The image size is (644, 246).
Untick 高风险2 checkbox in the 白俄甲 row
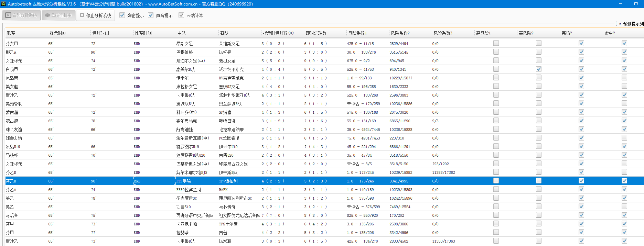[x=539, y=69]
